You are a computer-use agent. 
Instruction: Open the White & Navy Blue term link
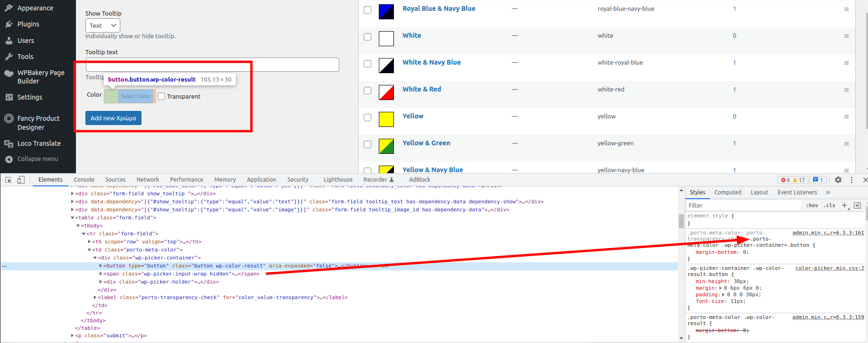431,62
